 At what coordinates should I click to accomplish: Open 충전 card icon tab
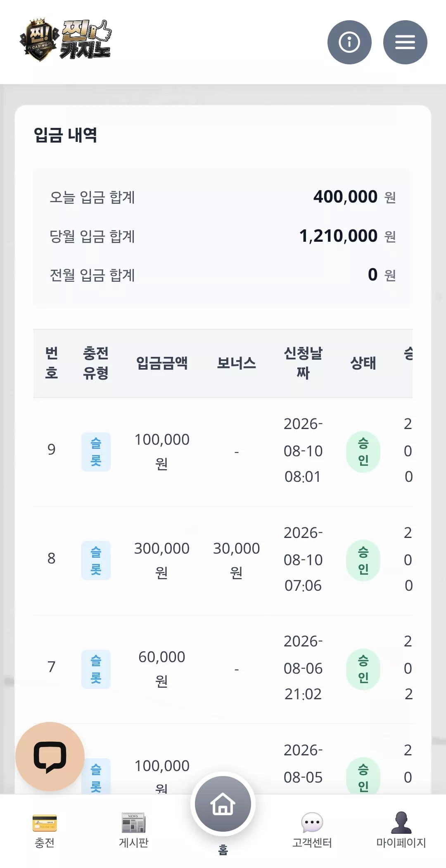coord(45,830)
